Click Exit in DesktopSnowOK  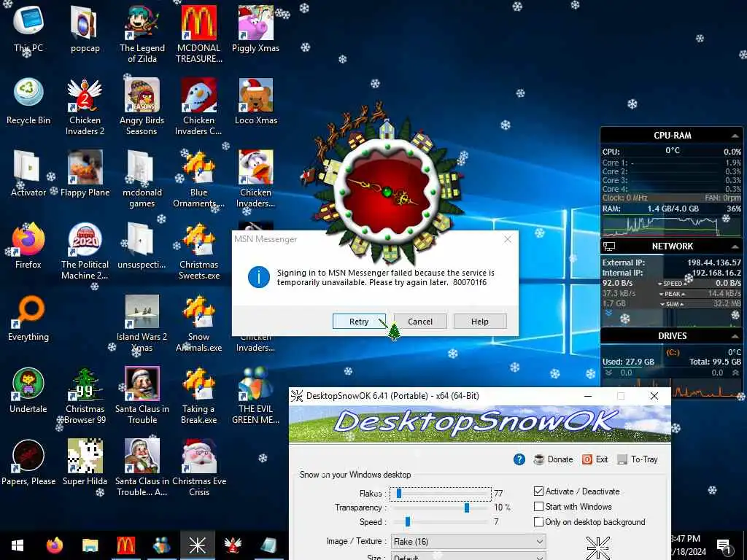[595, 459]
